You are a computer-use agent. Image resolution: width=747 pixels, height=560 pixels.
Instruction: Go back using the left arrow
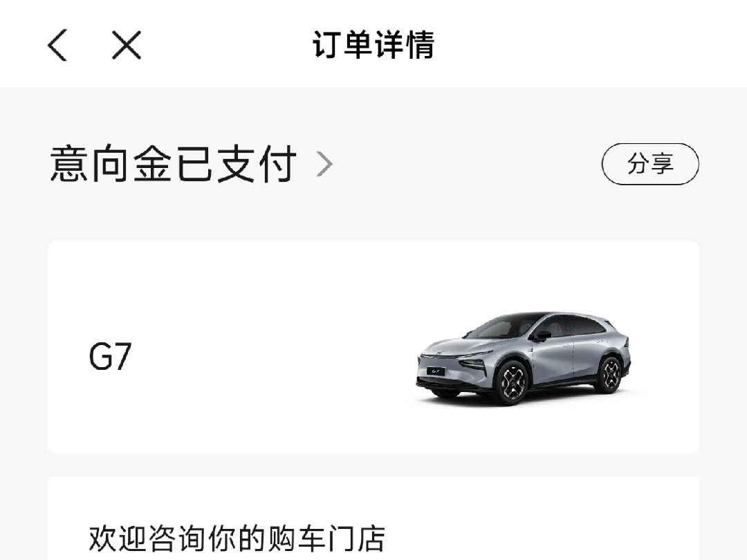(x=57, y=45)
